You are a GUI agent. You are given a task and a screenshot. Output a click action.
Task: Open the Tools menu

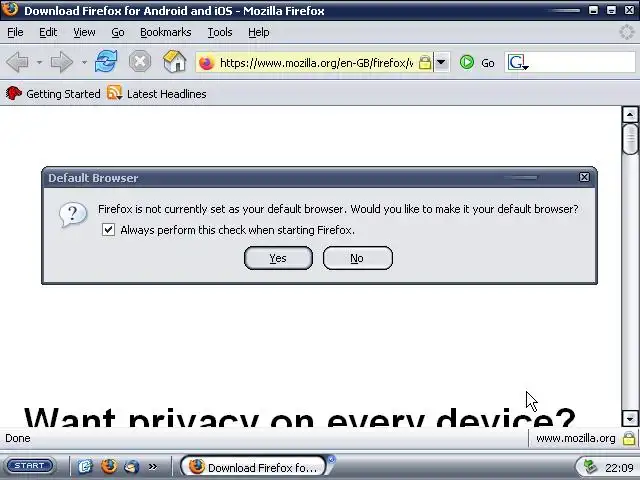point(220,32)
